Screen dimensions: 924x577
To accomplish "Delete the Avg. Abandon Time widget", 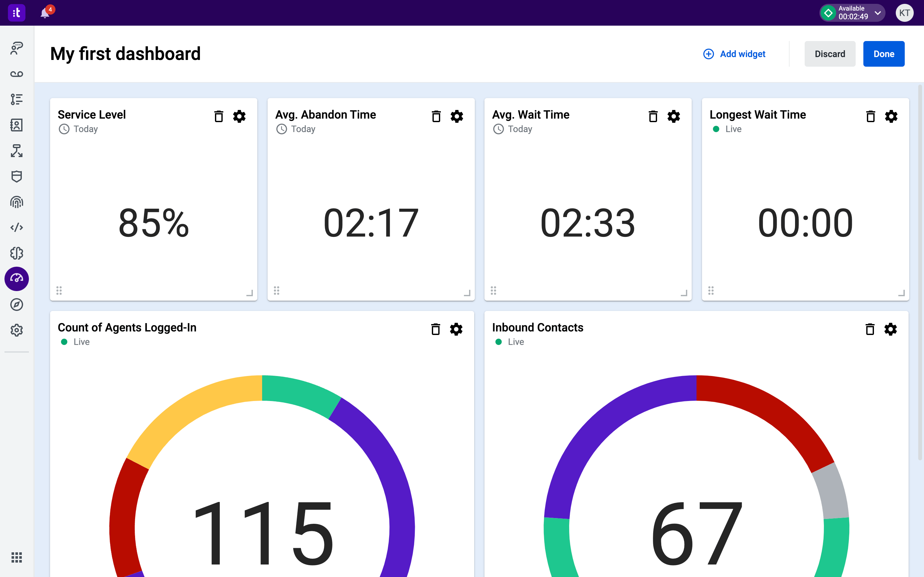I will tap(436, 116).
